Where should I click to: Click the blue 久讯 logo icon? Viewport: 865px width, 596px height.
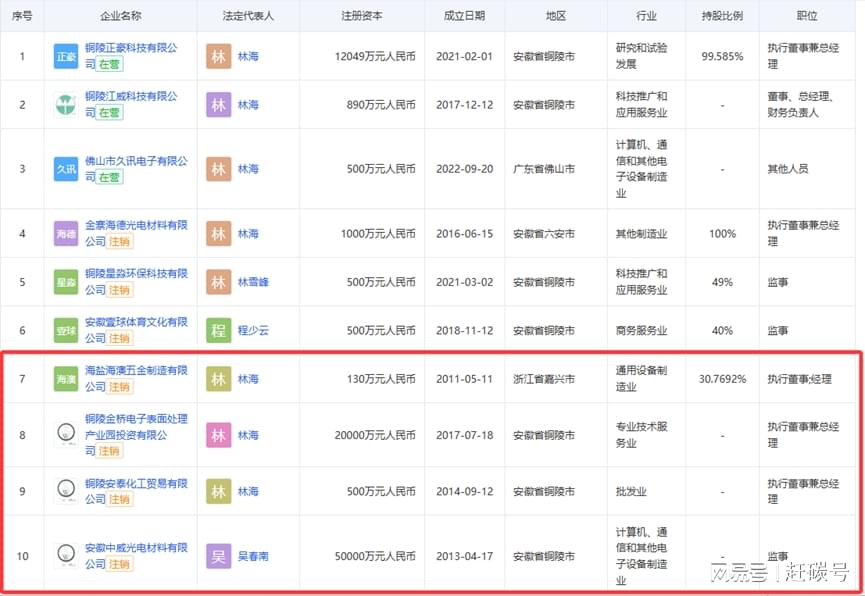pyautogui.click(x=66, y=169)
